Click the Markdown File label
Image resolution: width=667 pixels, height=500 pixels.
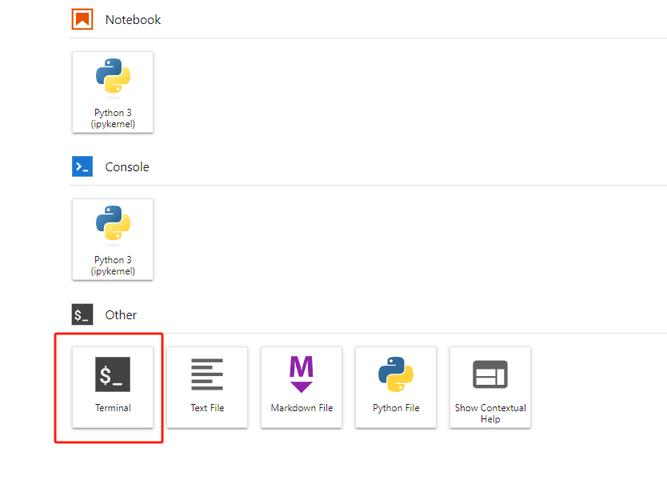(301, 408)
